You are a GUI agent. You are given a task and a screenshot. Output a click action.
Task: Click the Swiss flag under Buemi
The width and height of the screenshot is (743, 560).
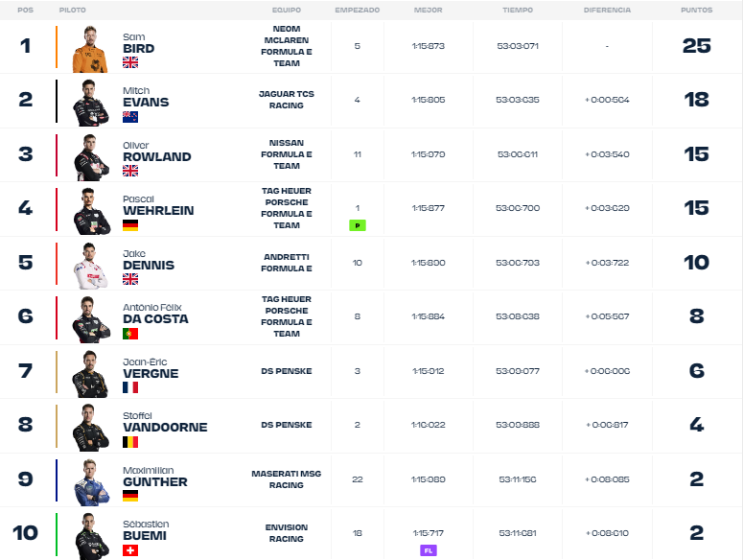click(130, 550)
